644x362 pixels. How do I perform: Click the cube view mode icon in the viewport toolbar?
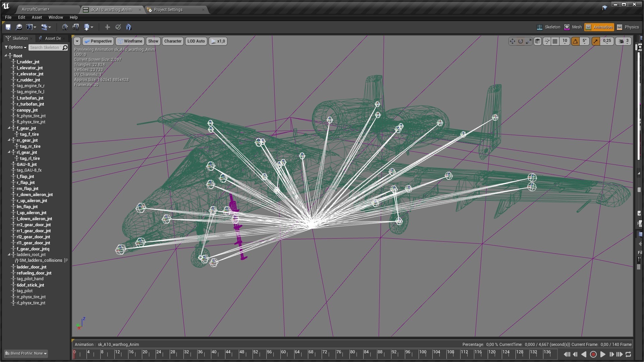(538, 41)
